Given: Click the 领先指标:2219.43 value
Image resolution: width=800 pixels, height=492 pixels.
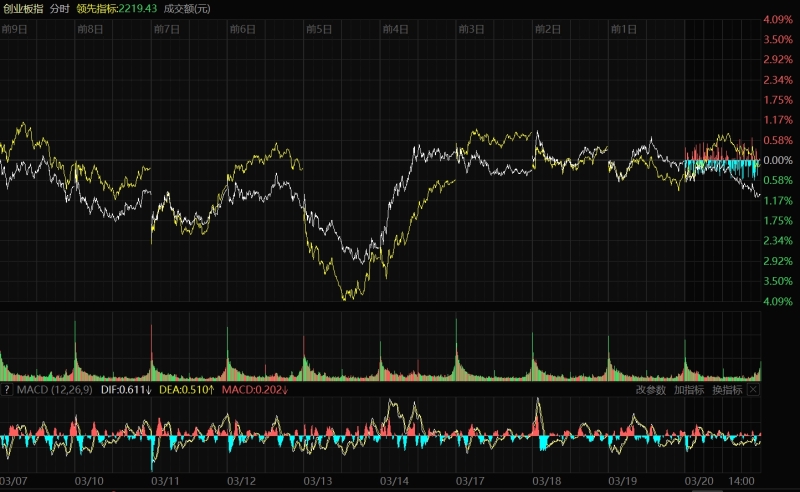Looking at the screenshot, I should point(117,9).
